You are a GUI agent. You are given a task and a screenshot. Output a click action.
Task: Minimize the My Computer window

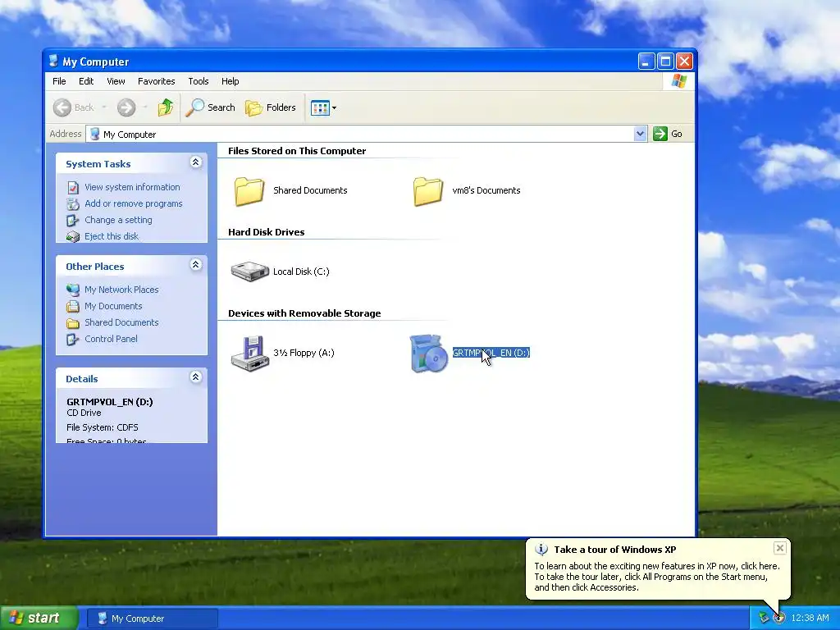tap(646, 62)
